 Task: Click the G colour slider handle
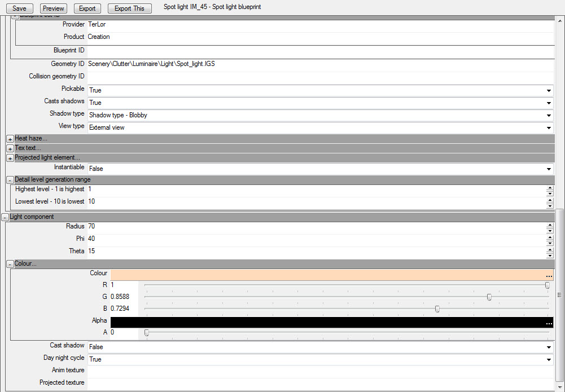tap(489, 297)
